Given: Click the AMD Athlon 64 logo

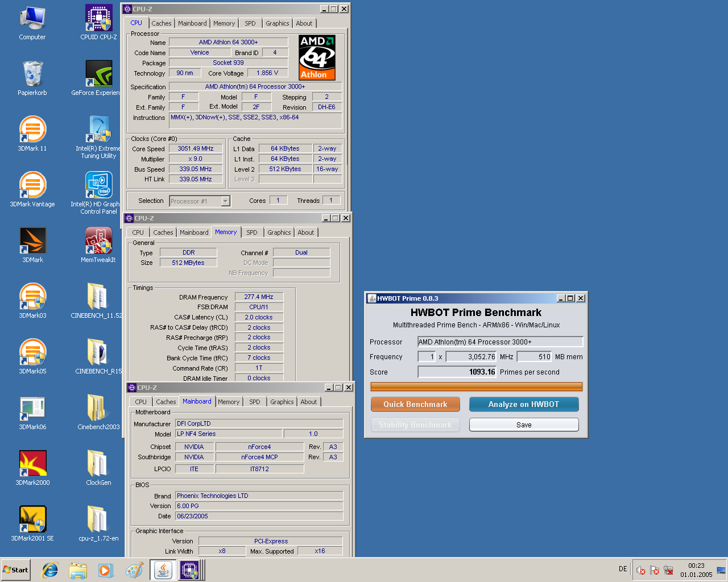Looking at the screenshot, I should pyautogui.click(x=317, y=57).
